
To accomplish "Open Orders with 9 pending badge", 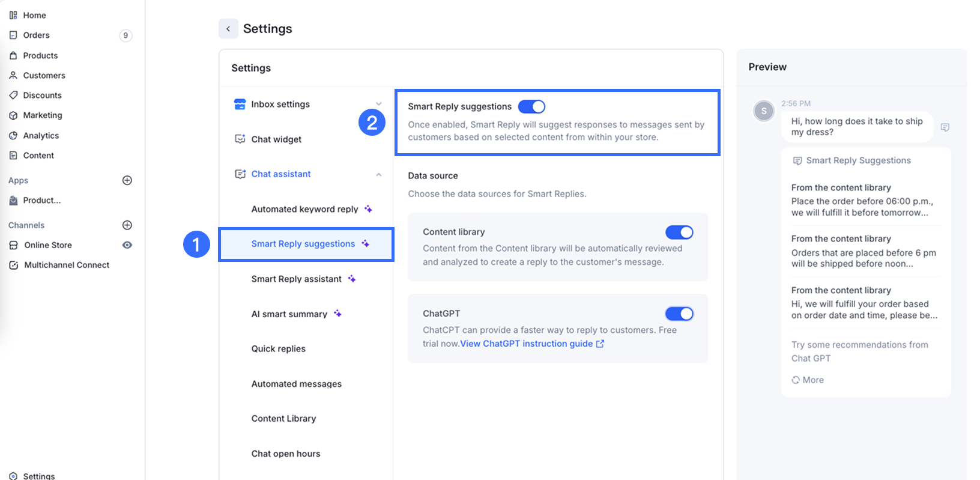I will click(37, 35).
